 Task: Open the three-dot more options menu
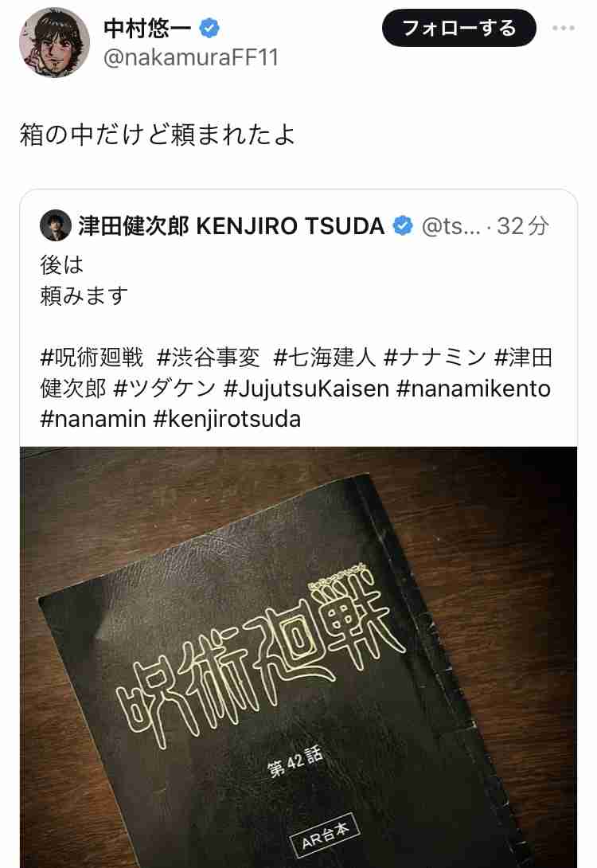tap(564, 28)
